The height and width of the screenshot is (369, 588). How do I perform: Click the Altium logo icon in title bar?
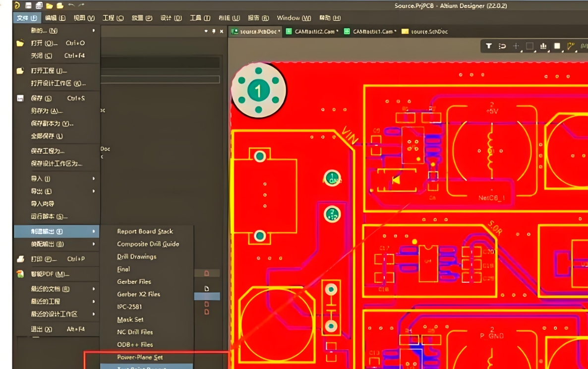pos(17,5)
